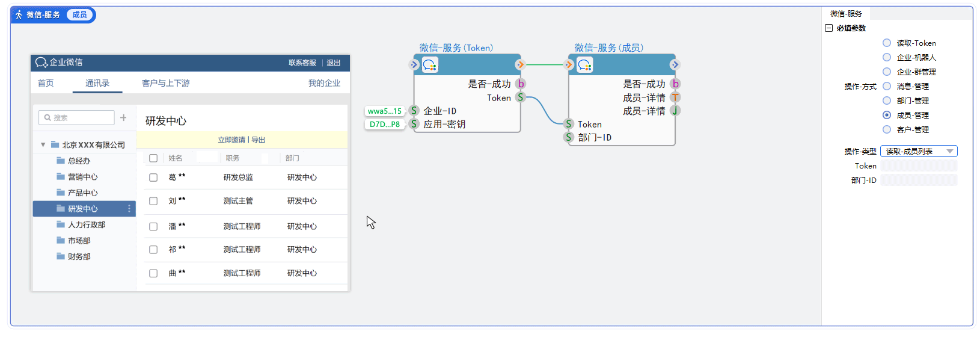The width and height of the screenshot is (980, 340).
Task: Open the 首页 tab
Action: [x=46, y=83]
